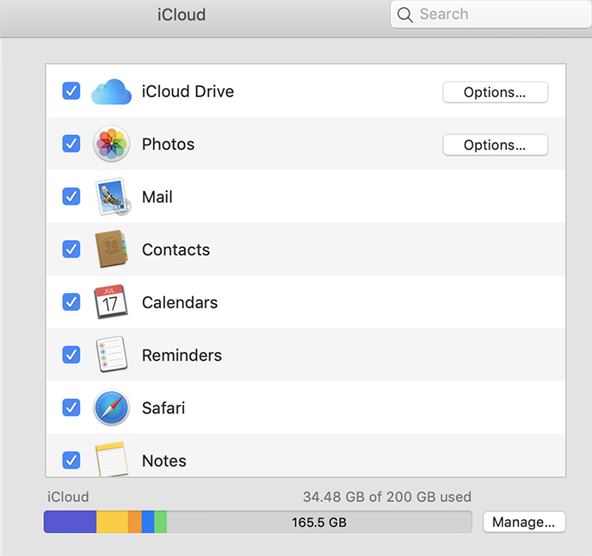Click the Safari compass icon
This screenshot has width=592, height=556.
[111, 408]
